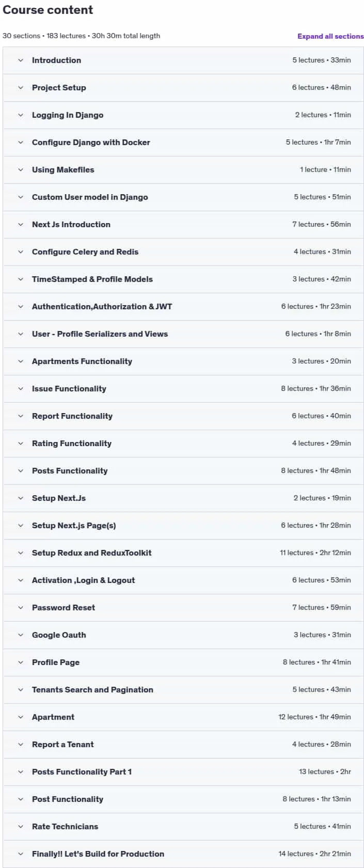The image size is (364, 868).
Task: Select the Apartments Functionality section title
Action: click(x=82, y=361)
